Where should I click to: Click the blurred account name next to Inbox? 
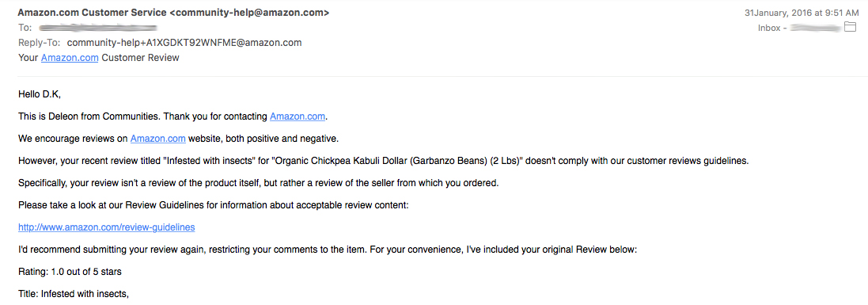[x=816, y=28]
